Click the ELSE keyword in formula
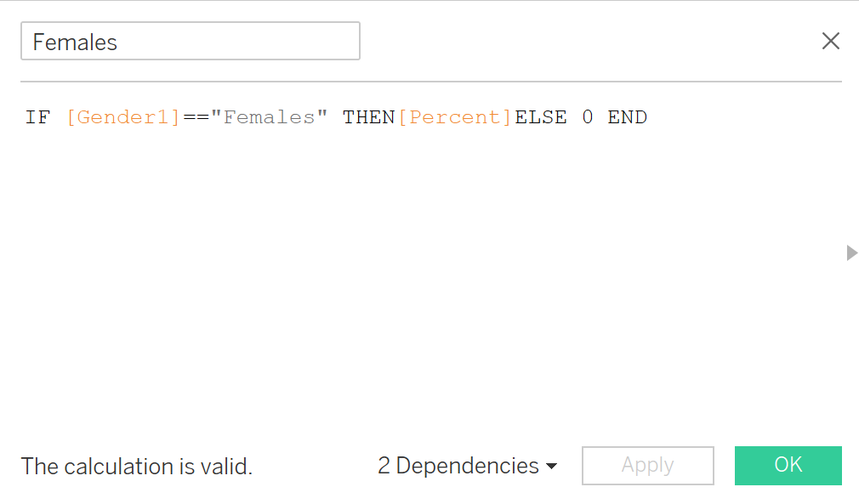 540,117
